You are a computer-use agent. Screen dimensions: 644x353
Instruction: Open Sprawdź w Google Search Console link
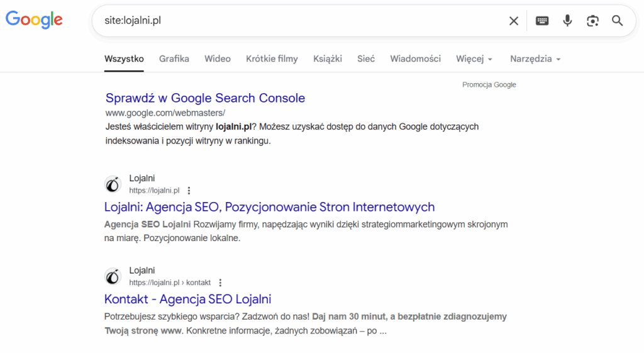(205, 98)
